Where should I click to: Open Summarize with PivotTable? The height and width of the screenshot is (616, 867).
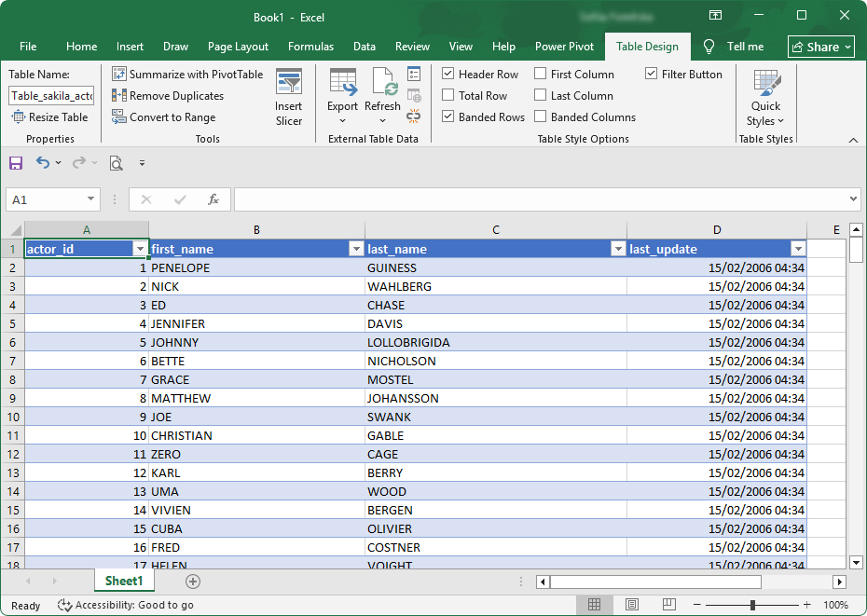point(187,74)
